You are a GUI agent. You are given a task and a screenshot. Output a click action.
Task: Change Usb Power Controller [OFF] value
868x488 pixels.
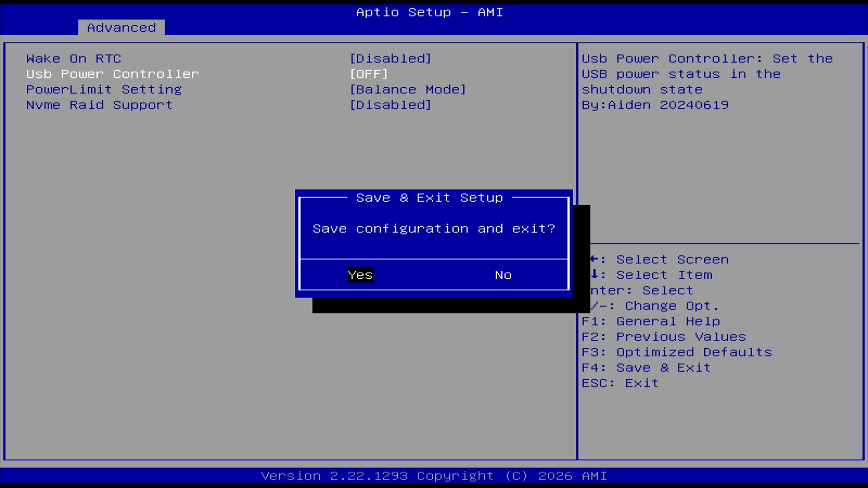(x=369, y=74)
